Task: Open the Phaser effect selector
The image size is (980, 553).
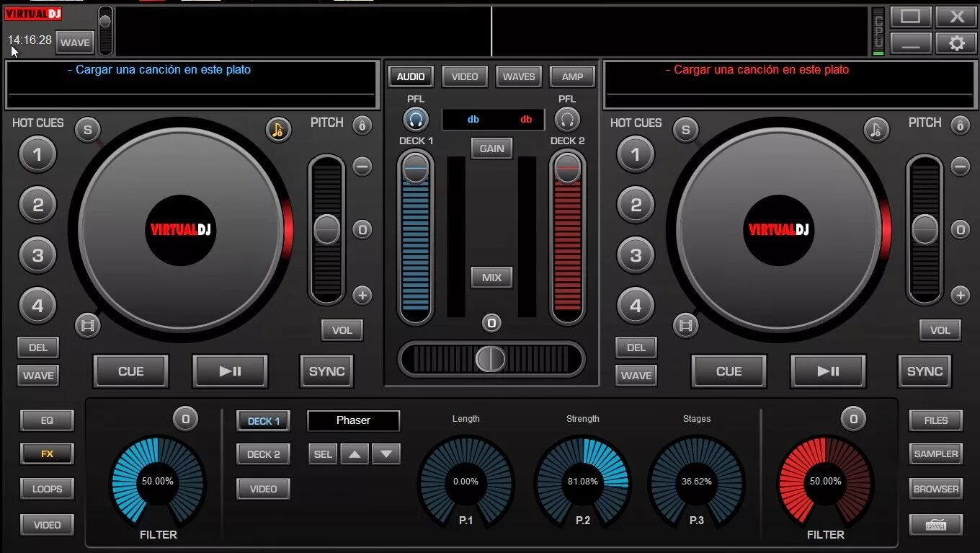Action: pos(352,420)
